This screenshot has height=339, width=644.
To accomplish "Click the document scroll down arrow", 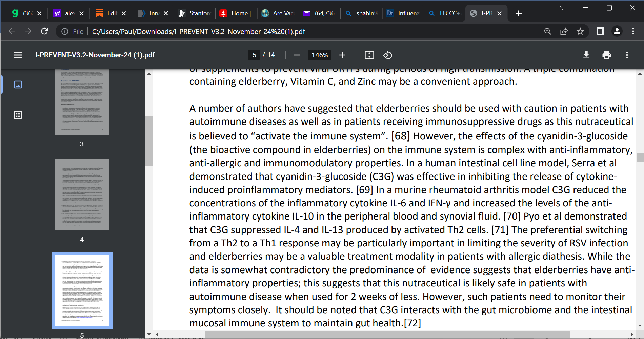I will click(x=640, y=325).
